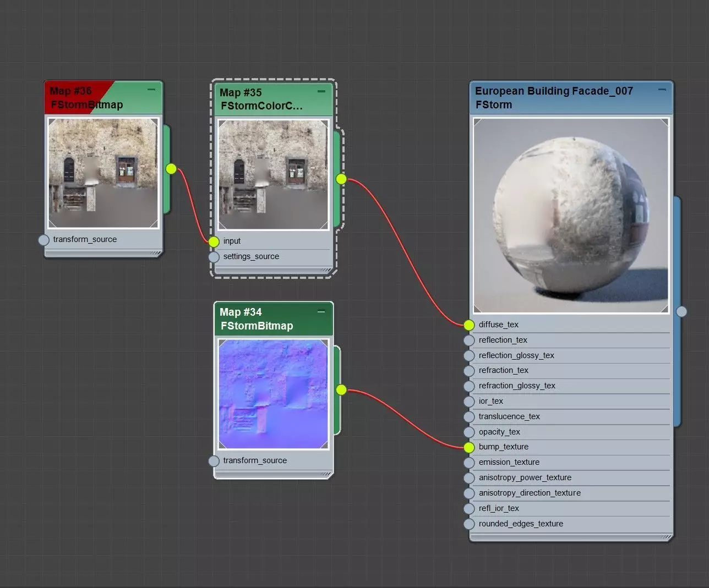Click the Map #36 node output socket
The width and height of the screenshot is (709, 588).
(x=171, y=169)
